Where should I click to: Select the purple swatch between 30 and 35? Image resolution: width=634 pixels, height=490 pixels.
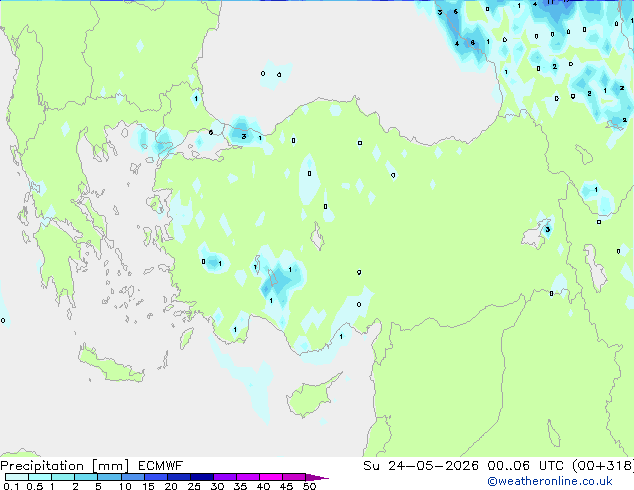tap(224, 477)
